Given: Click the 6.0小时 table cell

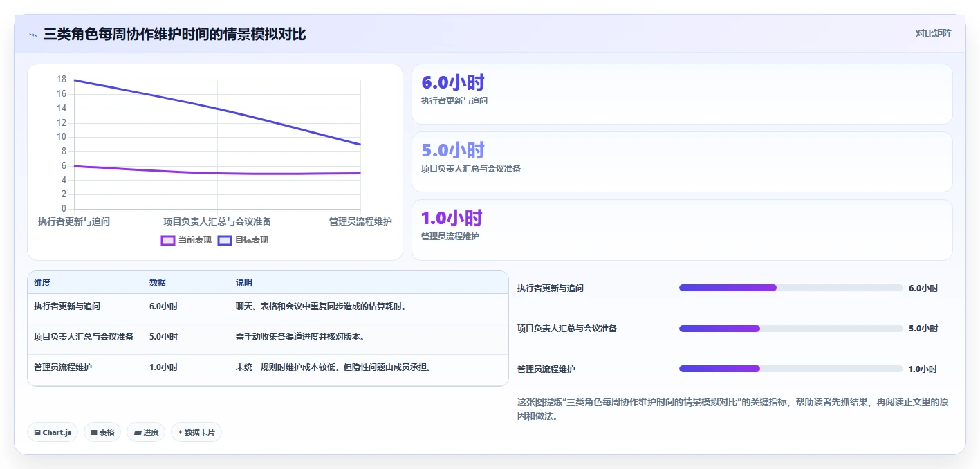Looking at the screenshot, I should click(163, 306).
